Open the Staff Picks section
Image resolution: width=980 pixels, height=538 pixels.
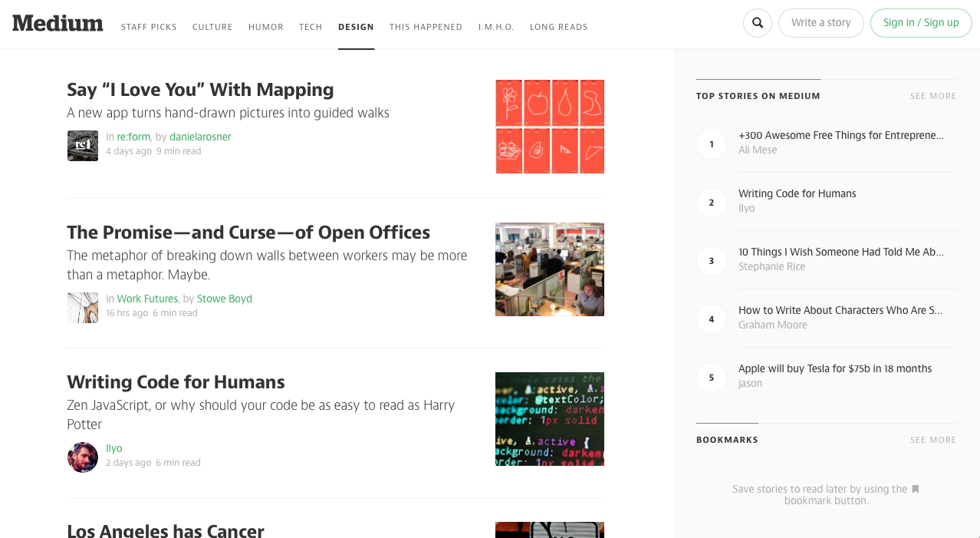click(149, 27)
